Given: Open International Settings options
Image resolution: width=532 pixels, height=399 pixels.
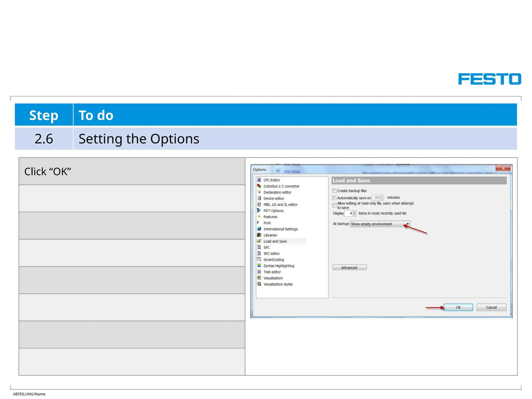Looking at the screenshot, I should click(x=281, y=229).
